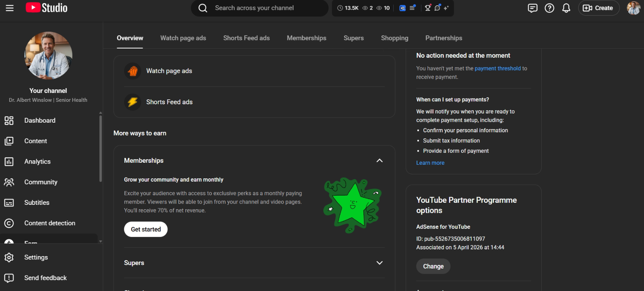Switch to the Overview tab
The height and width of the screenshot is (291, 644).
click(130, 38)
